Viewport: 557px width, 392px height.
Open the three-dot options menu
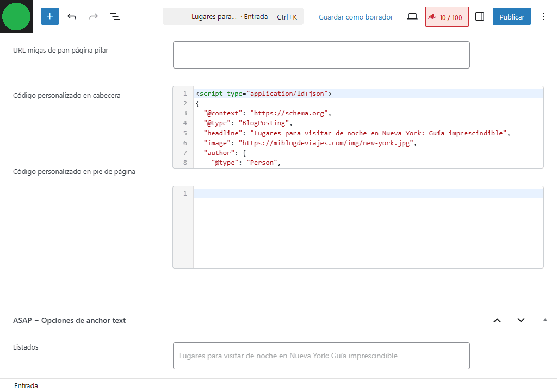pyautogui.click(x=543, y=16)
